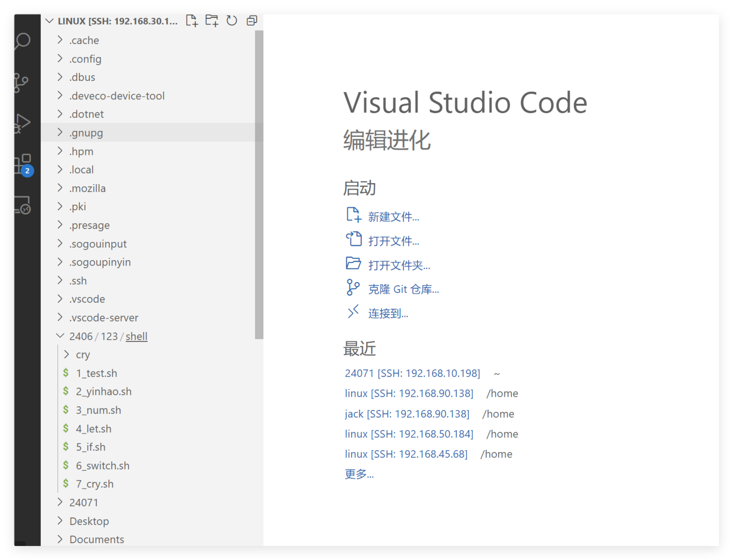
Task: Collapse the LINUX SSH workspace section
Action: click(49, 21)
